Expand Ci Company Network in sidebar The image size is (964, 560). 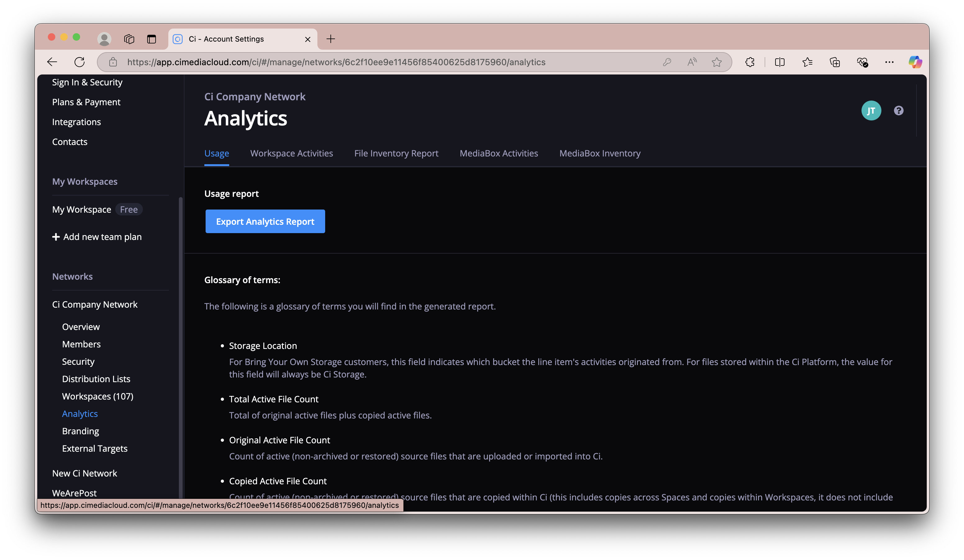(x=94, y=304)
